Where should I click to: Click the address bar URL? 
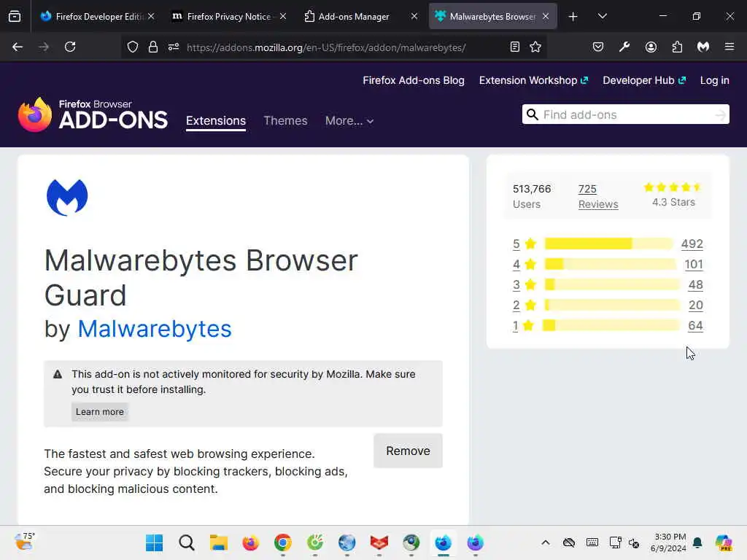click(x=326, y=47)
